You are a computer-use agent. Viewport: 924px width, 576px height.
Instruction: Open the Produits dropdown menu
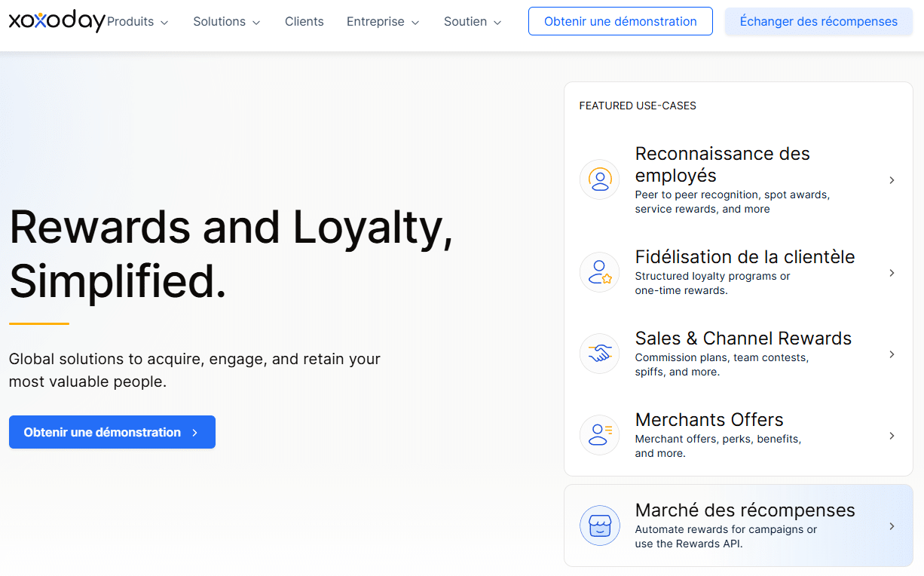click(138, 21)
